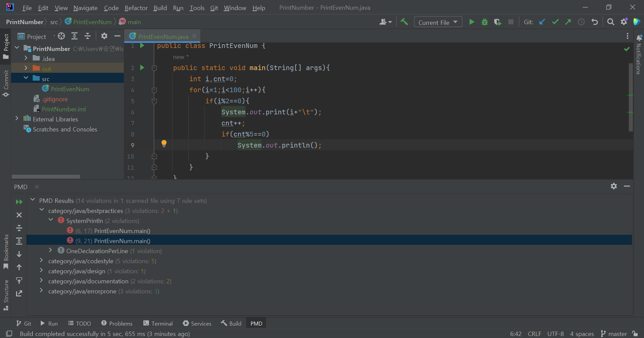
Task: Click the Git Commit checkmark icon
Action: click(x=555, y=22)
